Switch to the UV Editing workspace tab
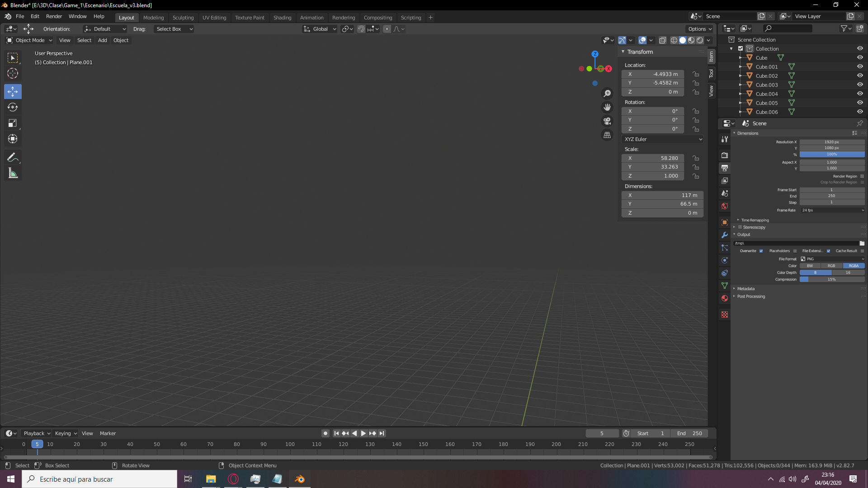Viewport: 868px width, 488px height. coord(214,18)
